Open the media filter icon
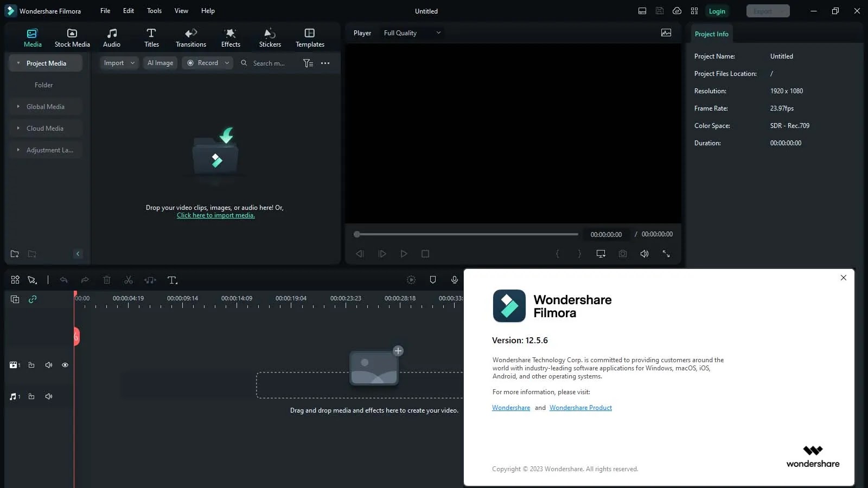This screenshot has height=488, width=868. point(308,63)
